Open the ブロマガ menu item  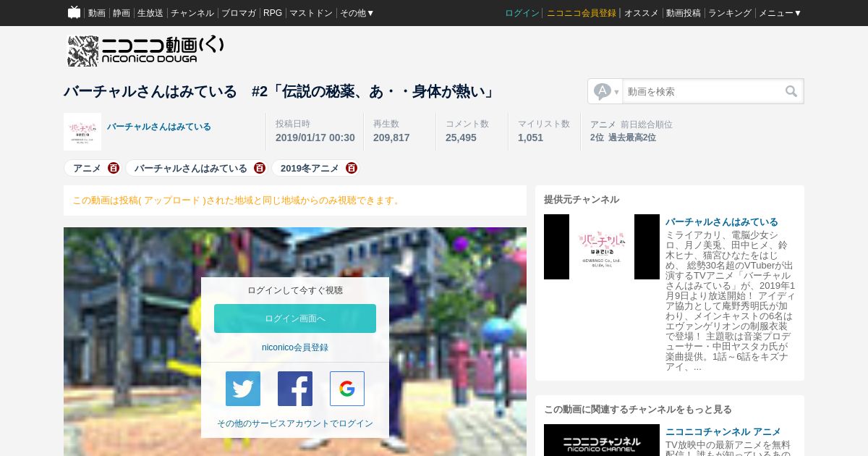[239, 13]
